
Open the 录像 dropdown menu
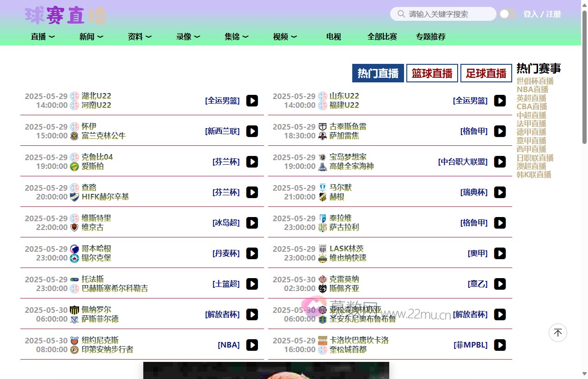188,37
